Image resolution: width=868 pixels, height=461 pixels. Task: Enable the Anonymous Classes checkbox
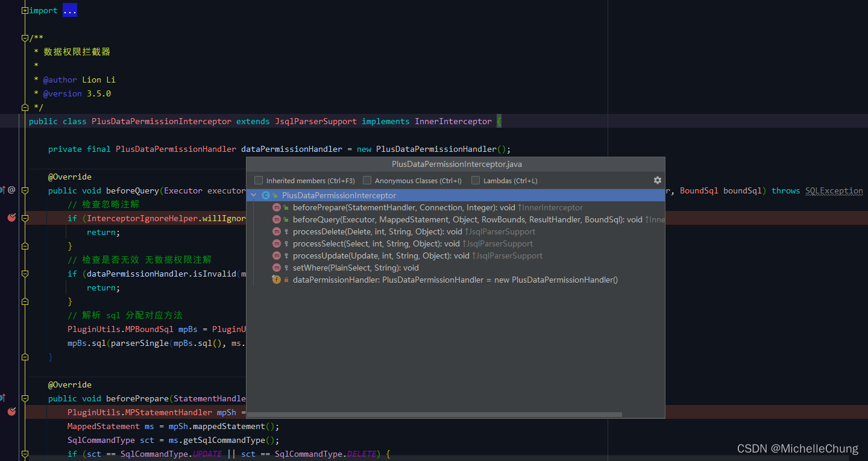click(367, 180)
